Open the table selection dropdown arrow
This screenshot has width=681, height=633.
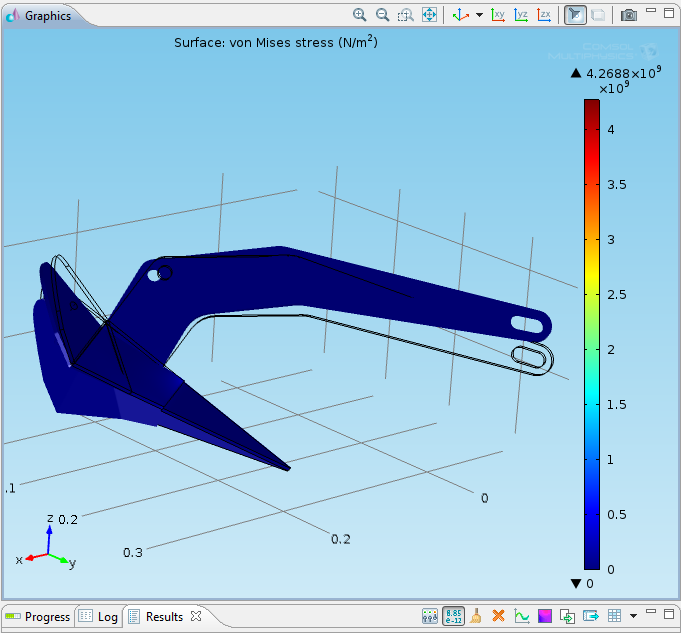pos(634,616)
